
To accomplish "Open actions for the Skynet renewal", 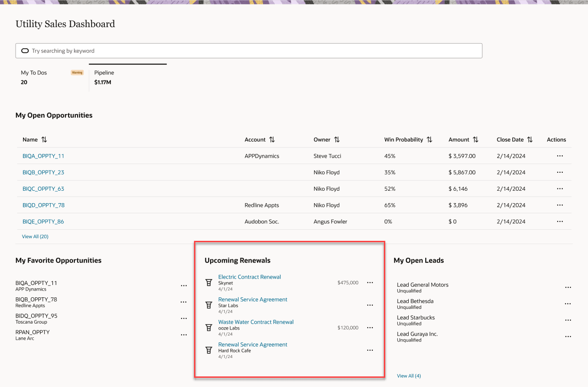I will [x=370, y=283].
